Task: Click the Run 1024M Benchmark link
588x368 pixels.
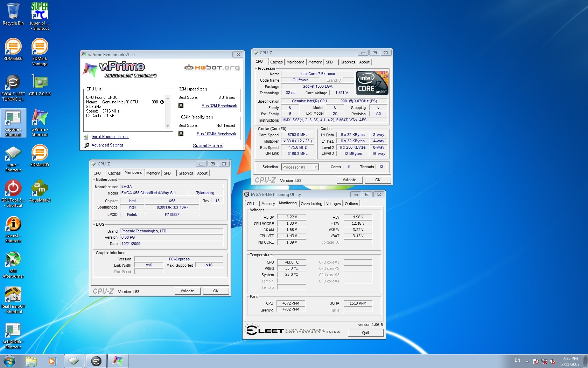Action: 216,134
